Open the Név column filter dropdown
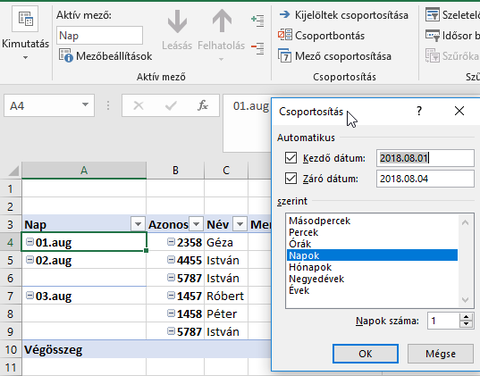The width and height of the screenshot is (480, 376). 240,224
